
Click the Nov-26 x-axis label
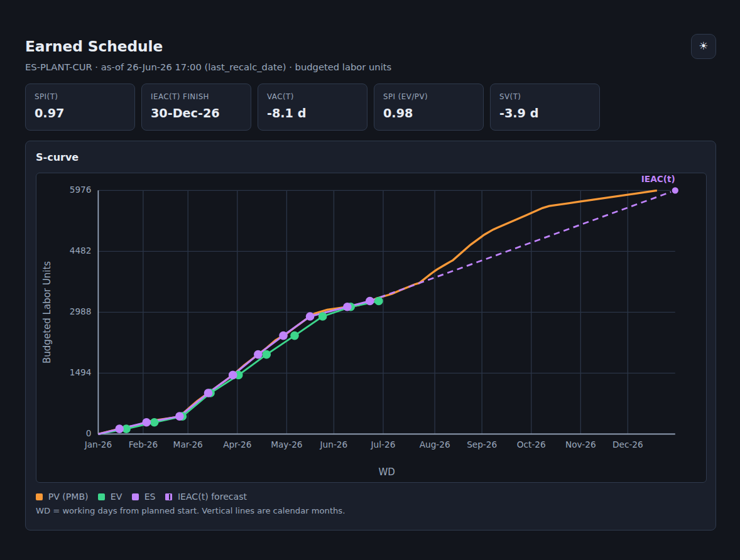[x=580, y=444]
